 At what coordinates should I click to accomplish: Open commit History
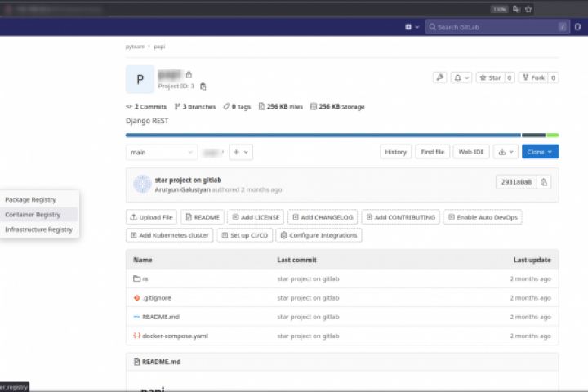(x=395, y=152)
